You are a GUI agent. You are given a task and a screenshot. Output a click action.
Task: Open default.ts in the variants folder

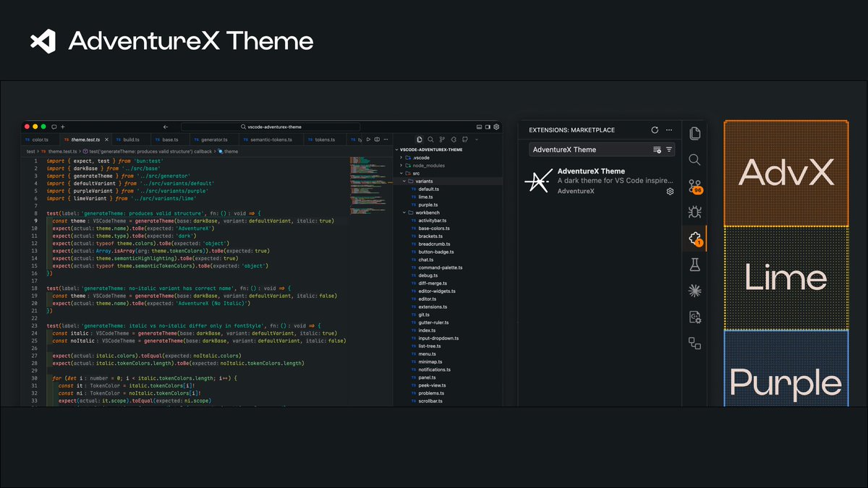coord(428,189)
